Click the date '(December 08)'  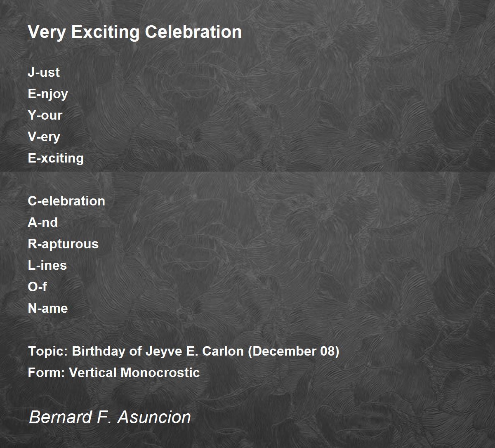pos(293,351)
